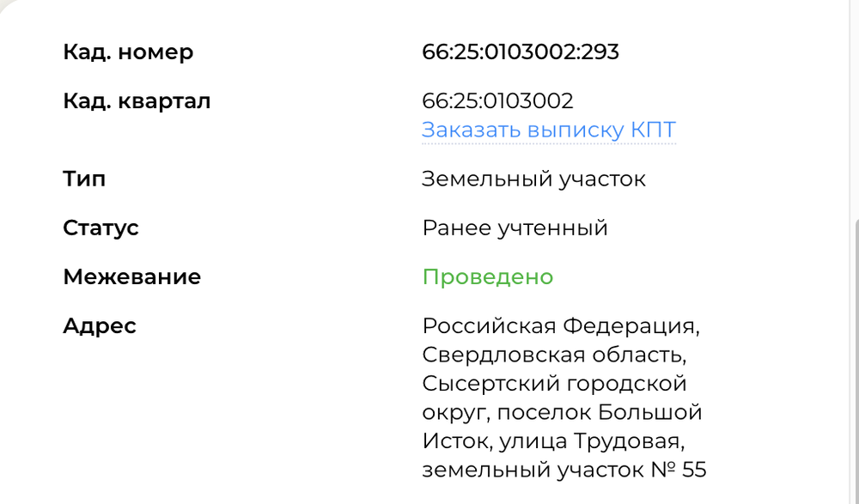Select the Тип field label

click(84, 179)
